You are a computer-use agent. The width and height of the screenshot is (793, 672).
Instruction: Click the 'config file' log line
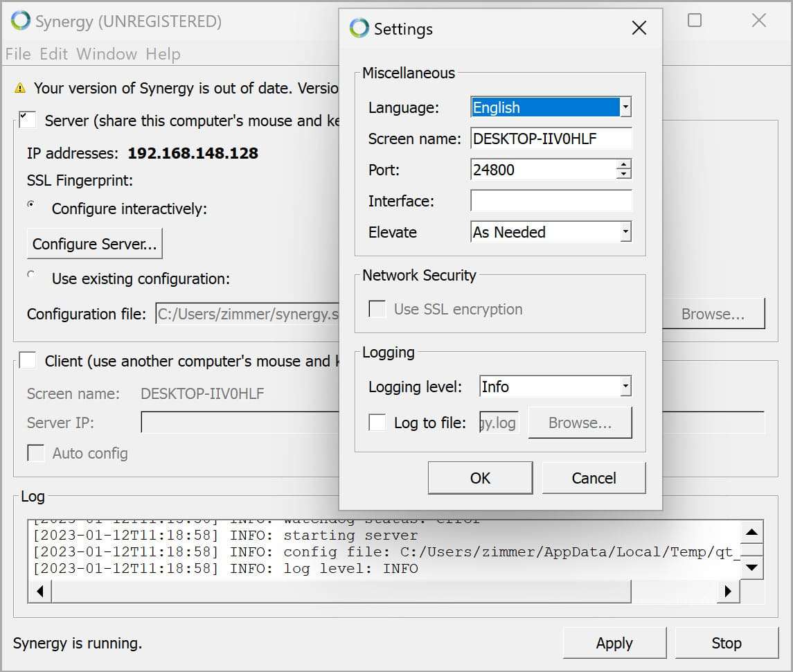click(387, 552)
